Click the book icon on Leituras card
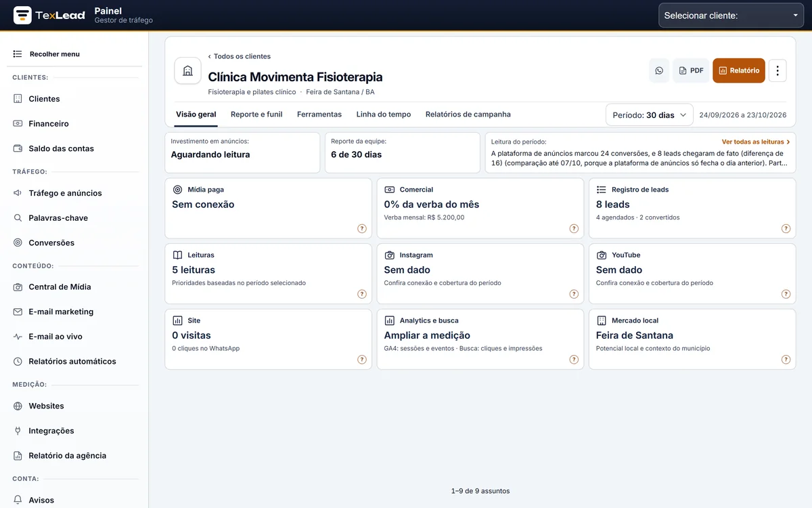 pyautogui.click(x=177, y=255)
